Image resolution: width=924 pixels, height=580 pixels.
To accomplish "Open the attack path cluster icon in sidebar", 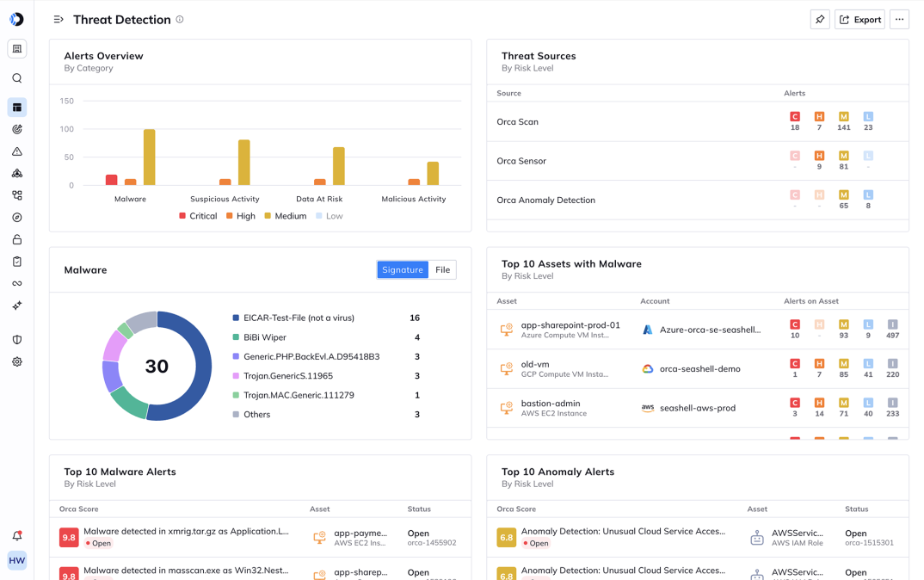I will click(x=17, y=173).
